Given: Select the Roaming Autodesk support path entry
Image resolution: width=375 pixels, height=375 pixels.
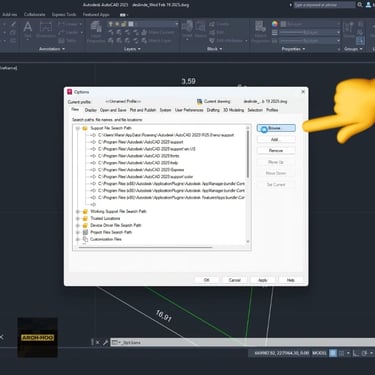Looking at the screenshot, I should 166,135.
